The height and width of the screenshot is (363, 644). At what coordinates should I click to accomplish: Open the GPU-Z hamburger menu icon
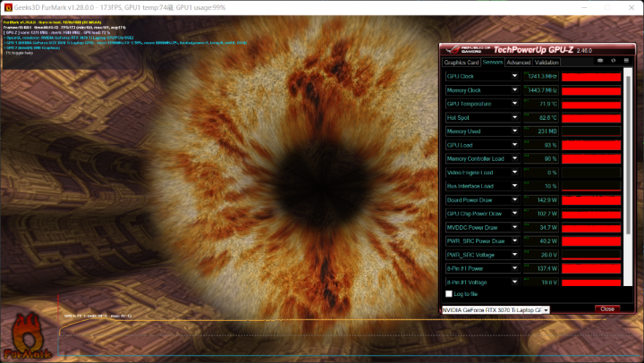point(626,61)
